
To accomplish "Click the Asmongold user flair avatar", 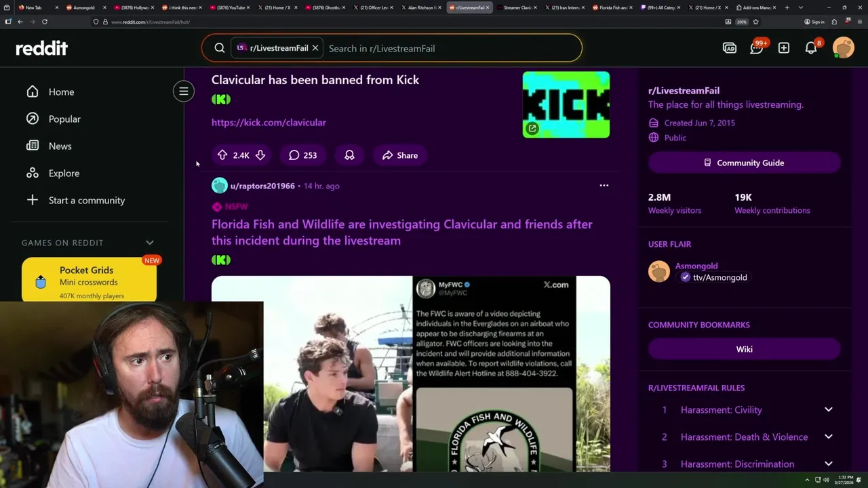I will (659, 271).
